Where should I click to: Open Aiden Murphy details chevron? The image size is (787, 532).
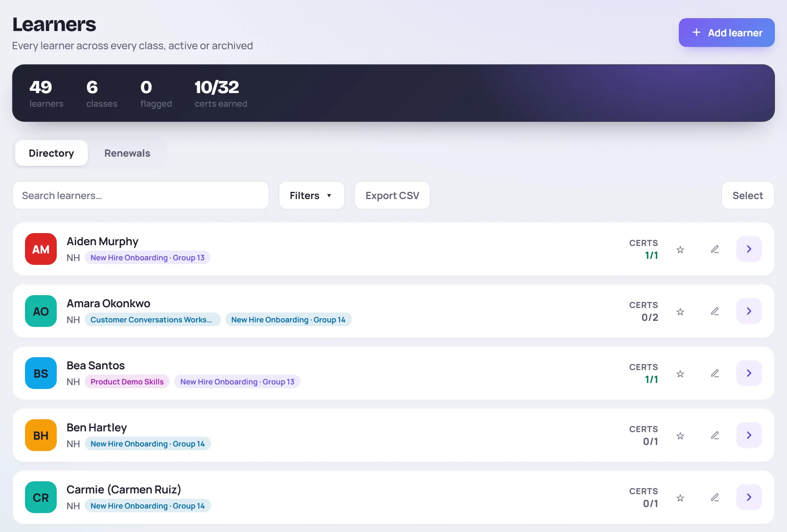[x=749, y=249]
